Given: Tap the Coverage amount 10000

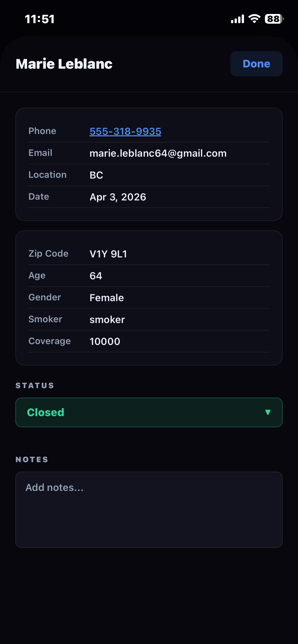Looking at the screenshot, I should [105, 341].
